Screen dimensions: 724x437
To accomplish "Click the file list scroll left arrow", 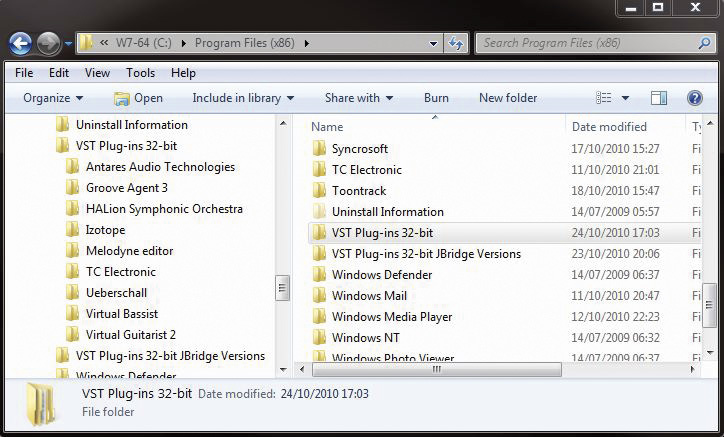I will 302,370.
